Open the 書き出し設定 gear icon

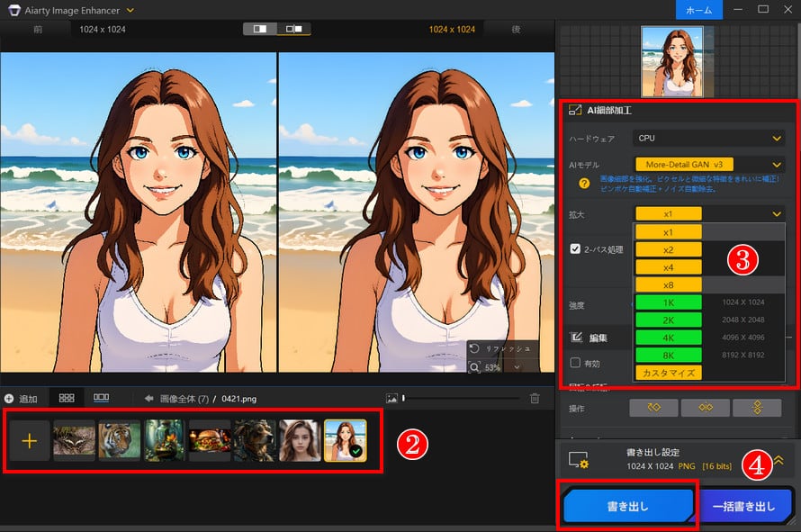click(x=577, y=457)
